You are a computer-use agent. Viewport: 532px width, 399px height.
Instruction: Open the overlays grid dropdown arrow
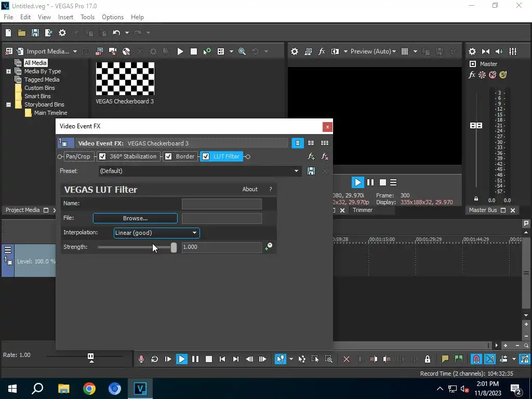(415, 51)
